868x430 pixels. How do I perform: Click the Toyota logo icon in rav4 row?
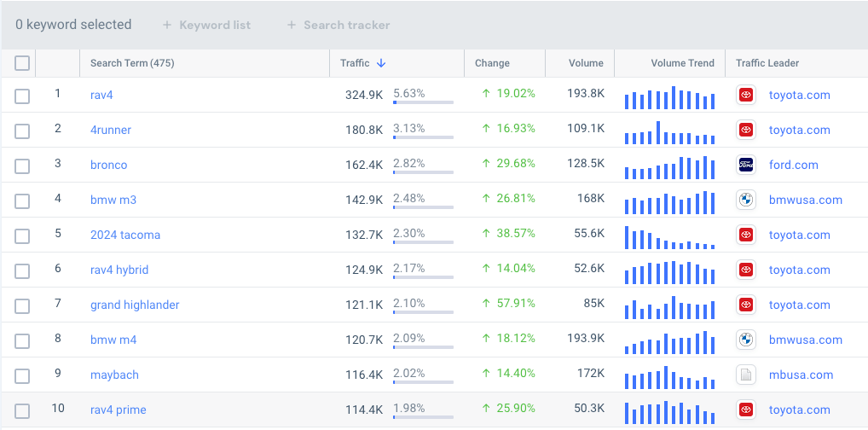pyautogui.click(x=746, y=96)
